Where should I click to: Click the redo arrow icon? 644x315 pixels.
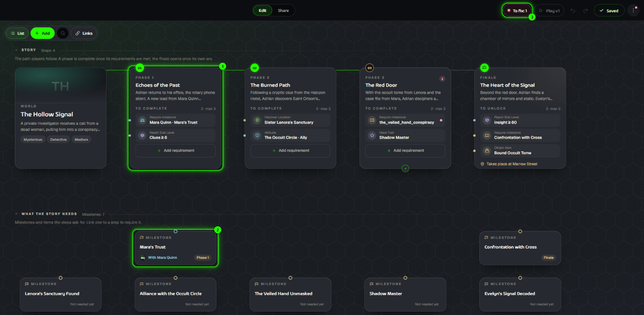click(x=586, y=11)
